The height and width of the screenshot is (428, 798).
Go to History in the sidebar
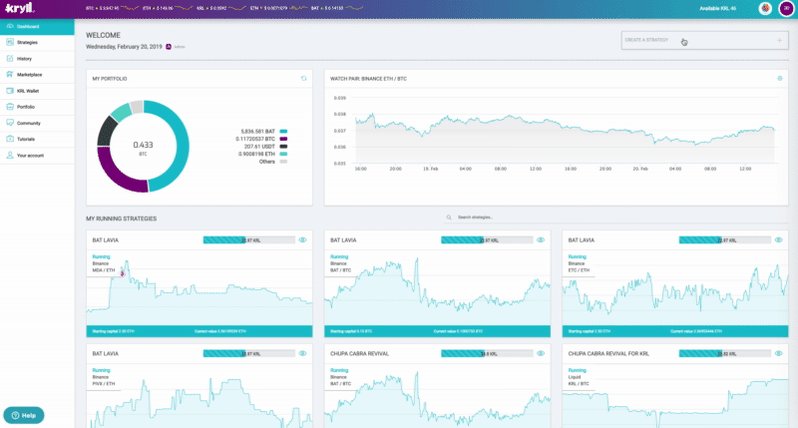(x=37, y=59)
